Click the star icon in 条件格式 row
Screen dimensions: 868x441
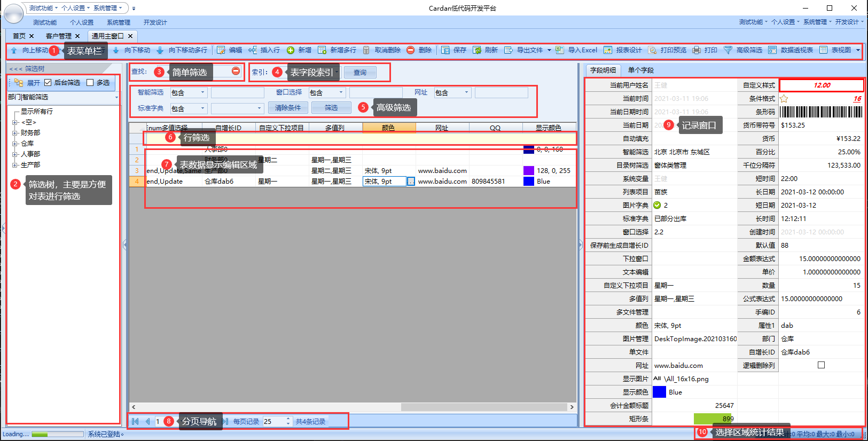tap(784, 99)
